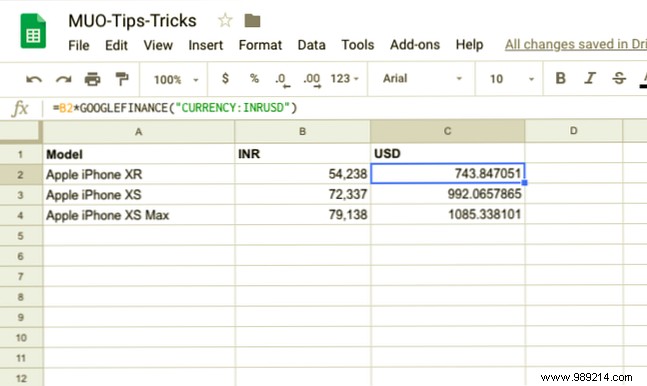
Task: Click cell with value 79,138
Action: [302, 215]
